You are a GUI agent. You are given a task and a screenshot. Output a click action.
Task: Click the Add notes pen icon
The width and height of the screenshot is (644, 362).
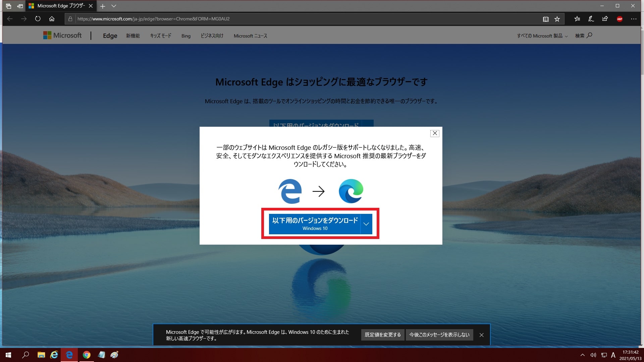[591, 19]
